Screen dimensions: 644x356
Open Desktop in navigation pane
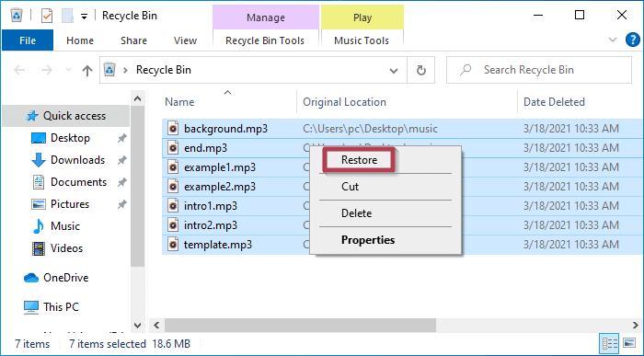[x=70, y=138]
